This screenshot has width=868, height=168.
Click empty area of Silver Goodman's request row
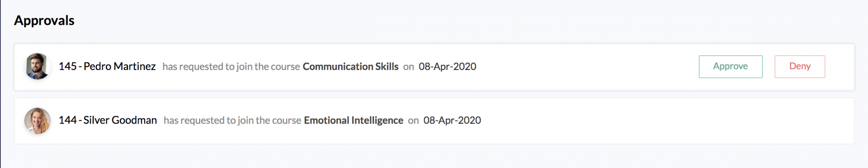(651, 121)
